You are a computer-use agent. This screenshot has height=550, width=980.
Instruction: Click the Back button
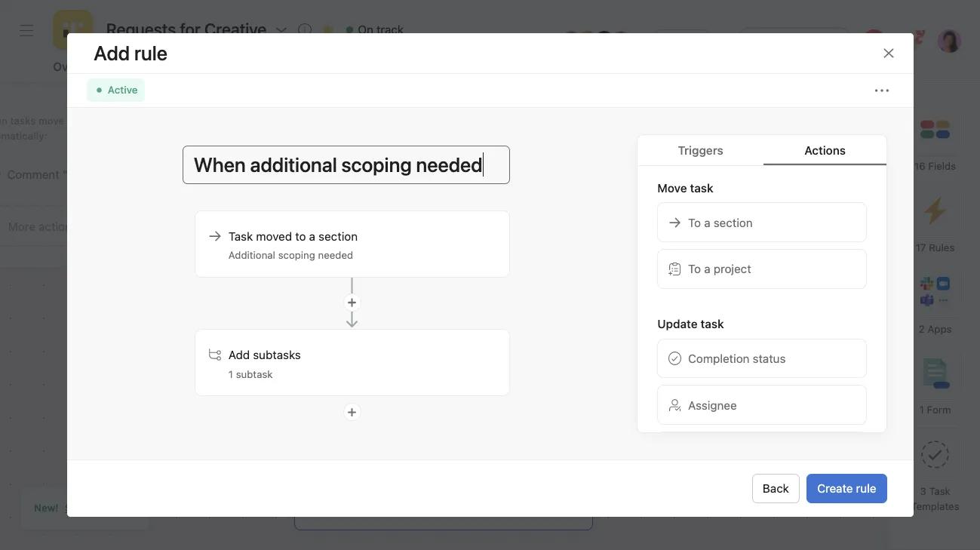tap(775, 488)
